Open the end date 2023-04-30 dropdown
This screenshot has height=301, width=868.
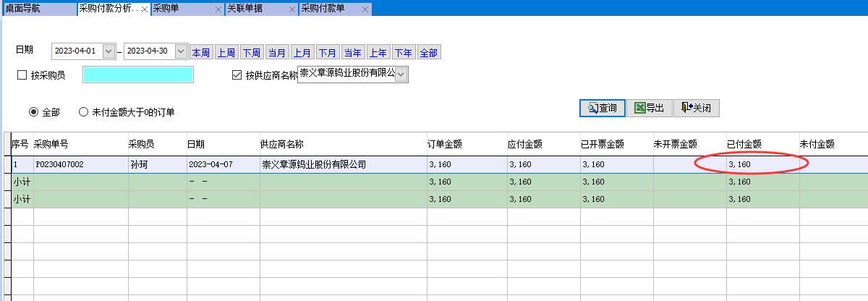181,51
